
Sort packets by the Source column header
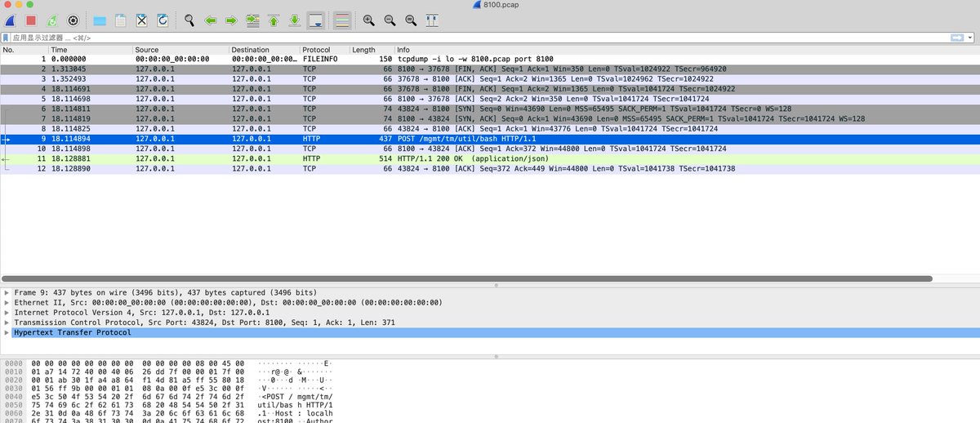coord(180,50)
